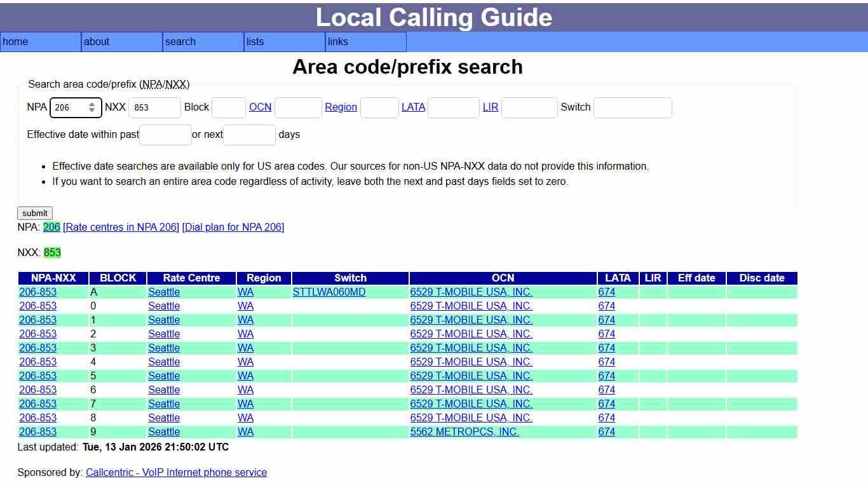The height and width of the screenshot is (488, 868).
Task: Click inside the NXX input field
Action: pyautogui.click(x=154, y=107)
